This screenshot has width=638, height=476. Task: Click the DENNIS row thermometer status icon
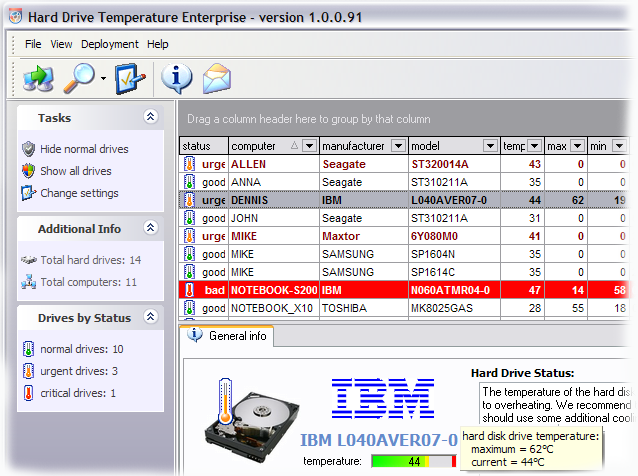[x=189, y=200]
